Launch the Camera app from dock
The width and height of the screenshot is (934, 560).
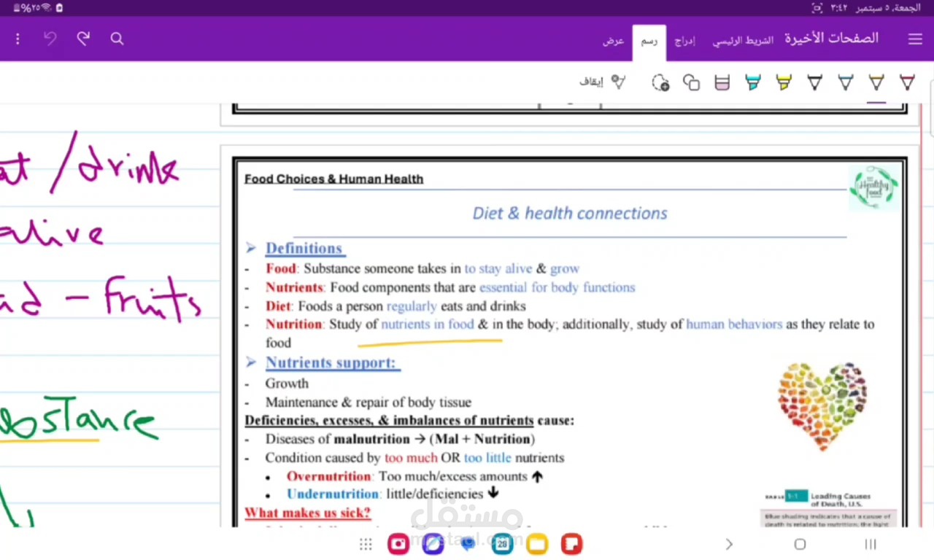click(x=398, y=544)
